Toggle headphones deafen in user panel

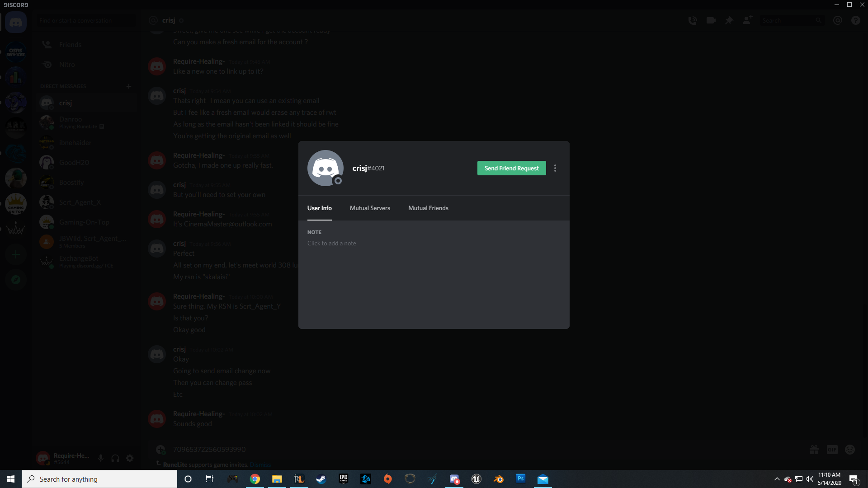[115, 458]
